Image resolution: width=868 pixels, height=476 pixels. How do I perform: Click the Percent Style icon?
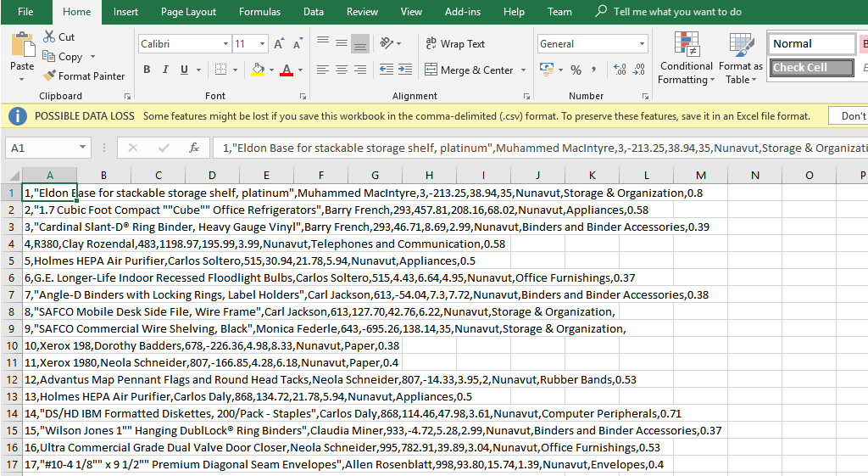tap(576, 70)
